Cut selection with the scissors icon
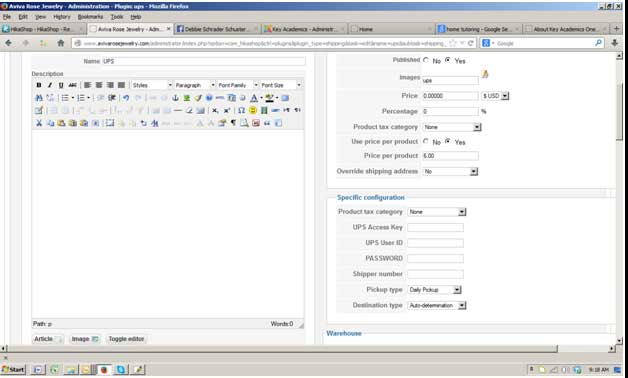Screen dimensions: 628x378 pos(39,123)
